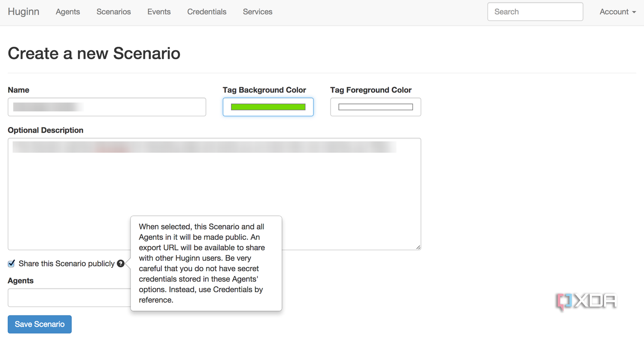
Task: Click the Huginn brand link
Action: click(24, 12)
